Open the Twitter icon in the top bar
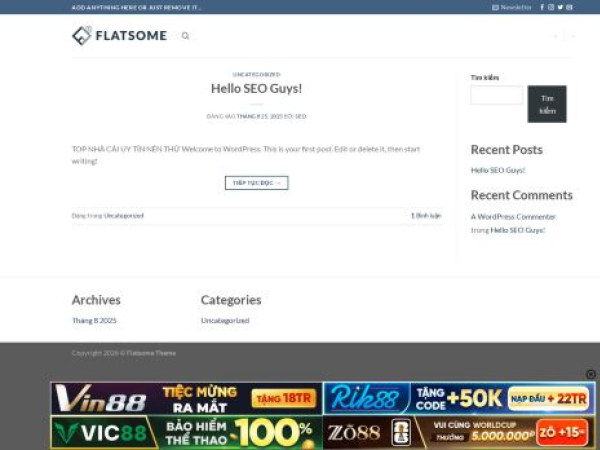The height and width of the screenshot is (450, 600). coord(560,7)
